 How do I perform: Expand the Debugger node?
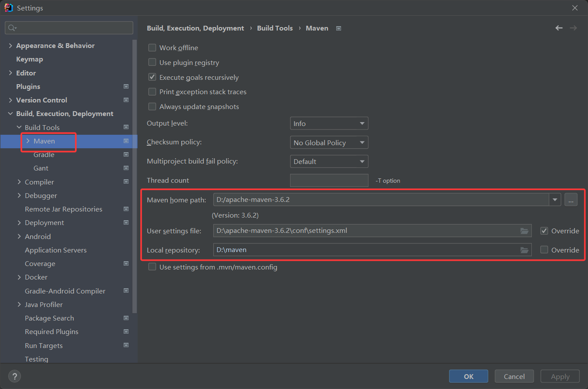(x=19, y=195)
